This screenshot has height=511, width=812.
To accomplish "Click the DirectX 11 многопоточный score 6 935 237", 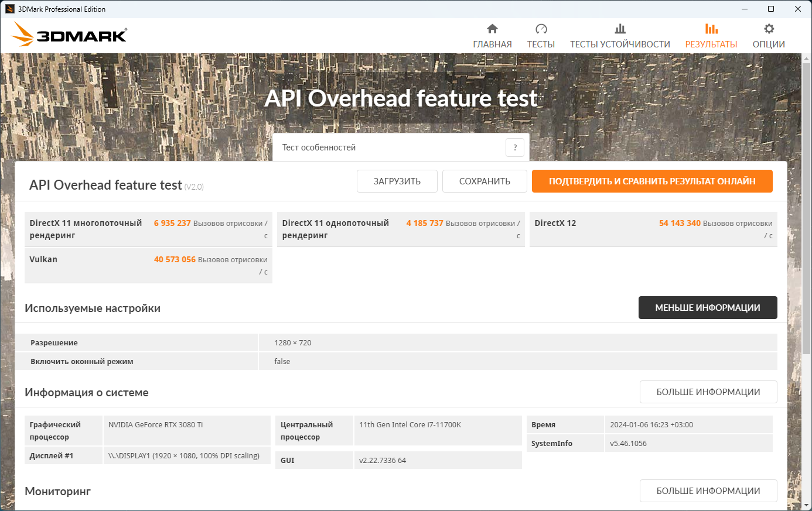I will click(172, 223).
